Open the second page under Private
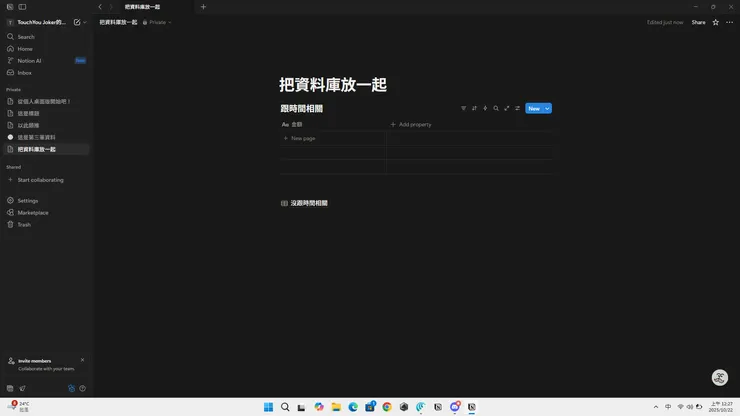 click(x=46, y=113)
